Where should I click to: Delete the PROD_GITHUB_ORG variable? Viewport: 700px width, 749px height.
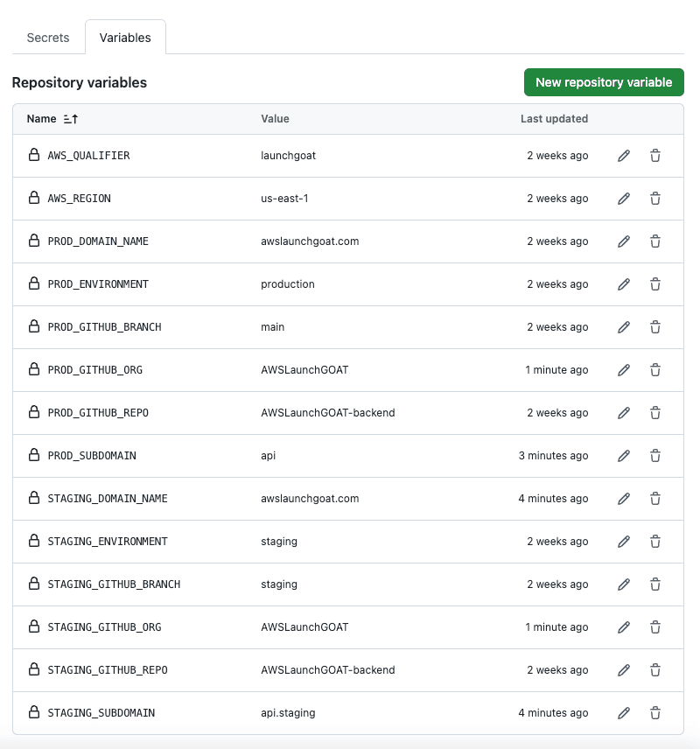(x=655, y=370)
